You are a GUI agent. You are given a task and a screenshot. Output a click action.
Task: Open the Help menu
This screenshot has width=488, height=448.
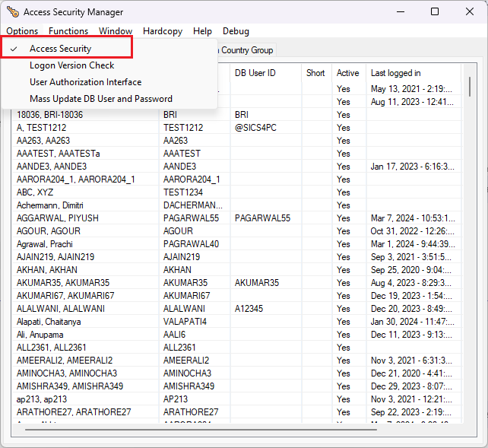pos(202,31)
